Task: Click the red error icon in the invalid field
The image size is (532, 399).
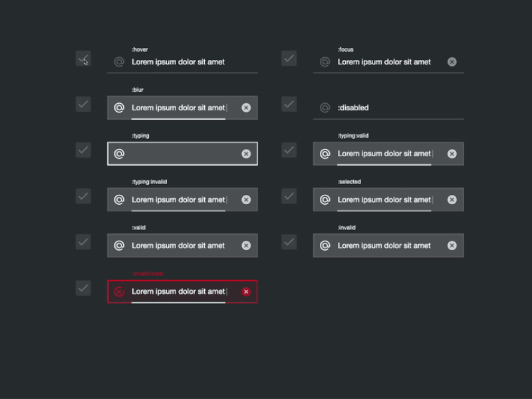Action: pyautogui.click(x=119, y=292)
